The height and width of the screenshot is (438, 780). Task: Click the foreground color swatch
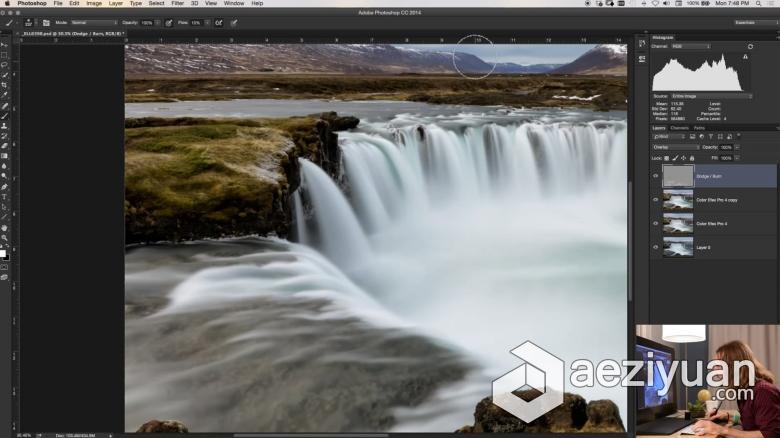[x=2, y=253]
